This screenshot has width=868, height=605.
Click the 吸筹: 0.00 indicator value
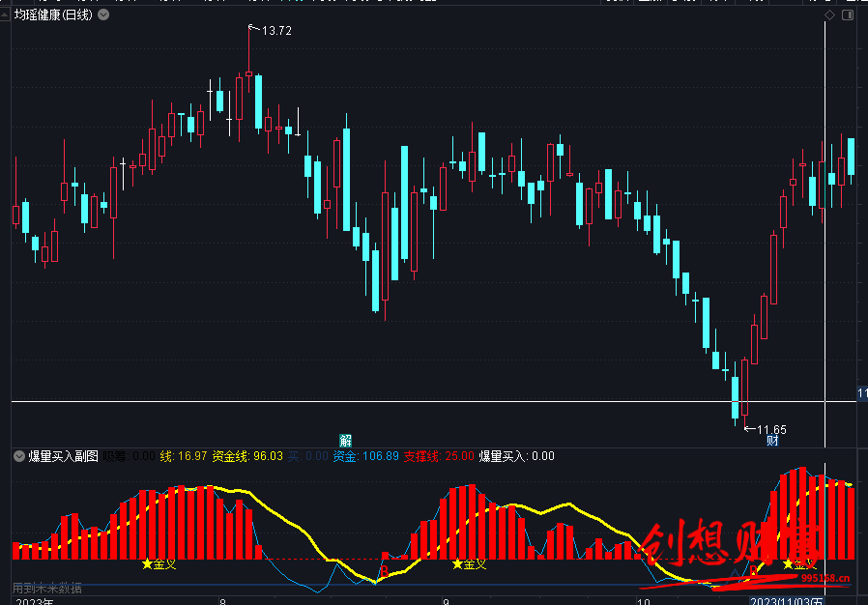129,456
